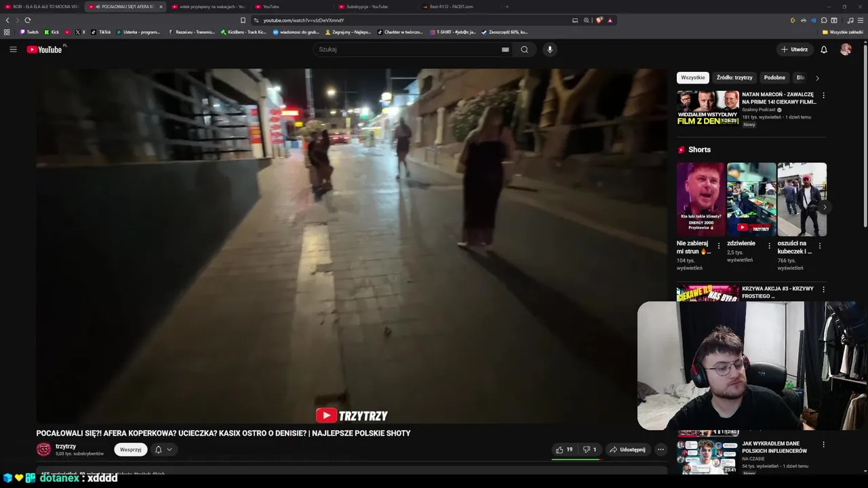Open 'oszuści na kubeczek' short thumbnail
The width and height of the screenshot is (868, 488).
802,199
